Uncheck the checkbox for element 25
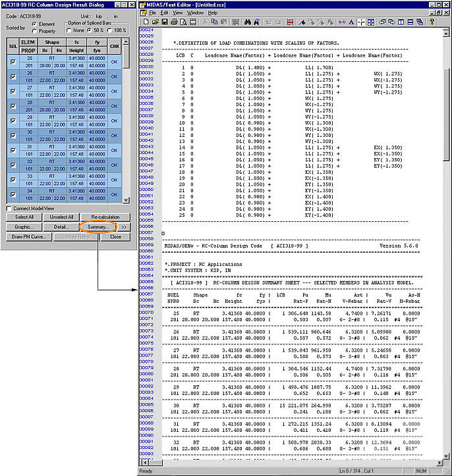Screen dimensions: 452x476 pos(14,63)
